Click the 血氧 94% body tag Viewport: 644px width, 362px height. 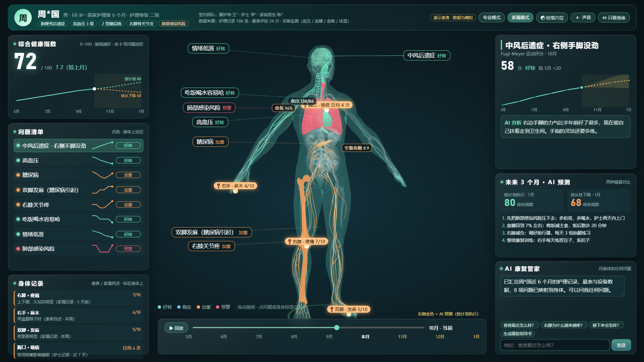(x=284, y=108)
